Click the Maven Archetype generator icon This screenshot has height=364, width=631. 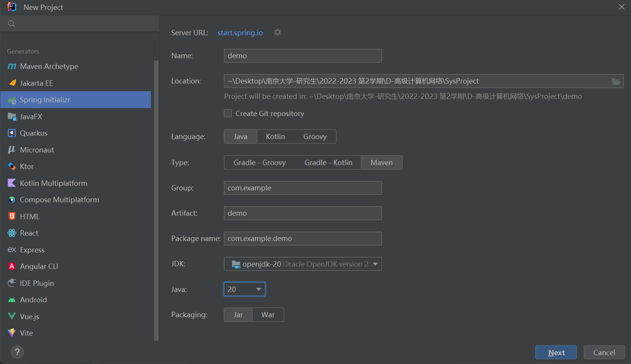point(12,66)
